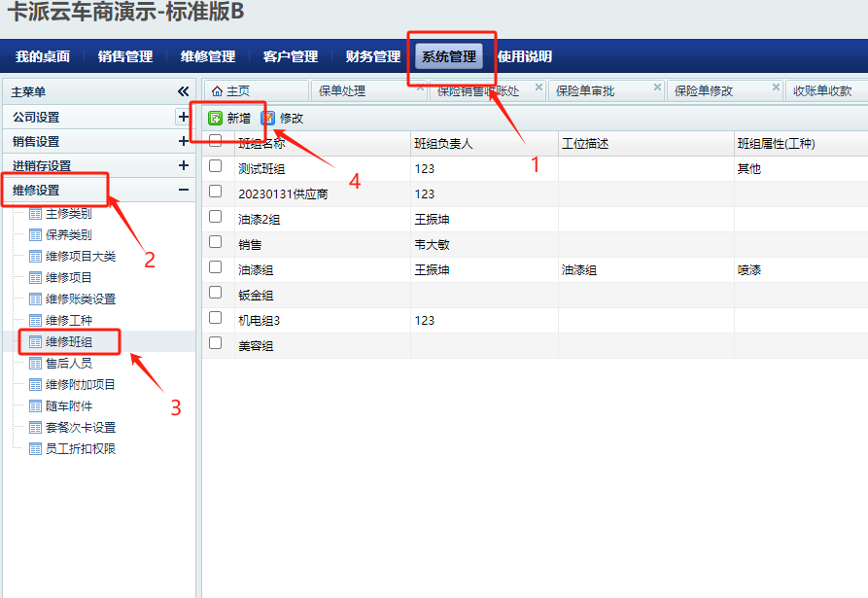Image resolution: width=868 pixels, height=598 pixels.
Task: Open the 系统管理 menu
Action: [449, 56]
